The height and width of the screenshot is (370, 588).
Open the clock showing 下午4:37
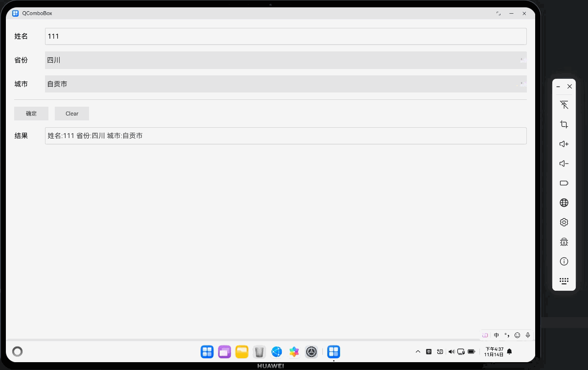click(x=494, y=351)
